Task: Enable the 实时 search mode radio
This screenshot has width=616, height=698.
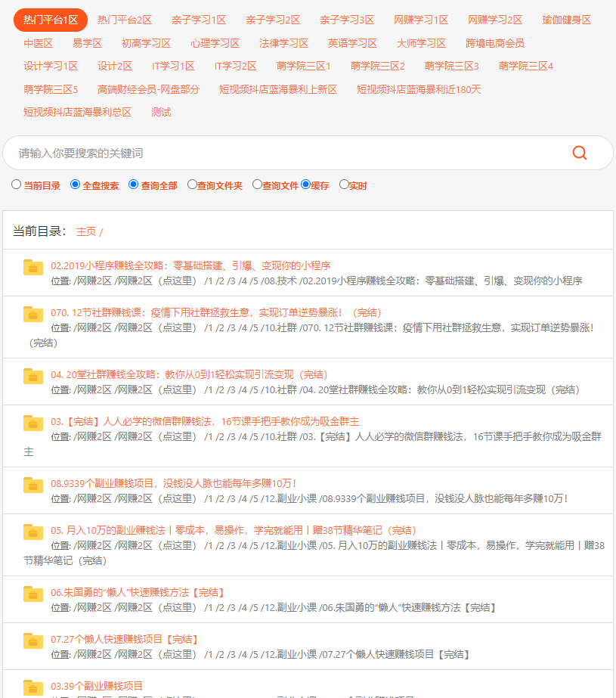Action: click(x=344, y=185)
